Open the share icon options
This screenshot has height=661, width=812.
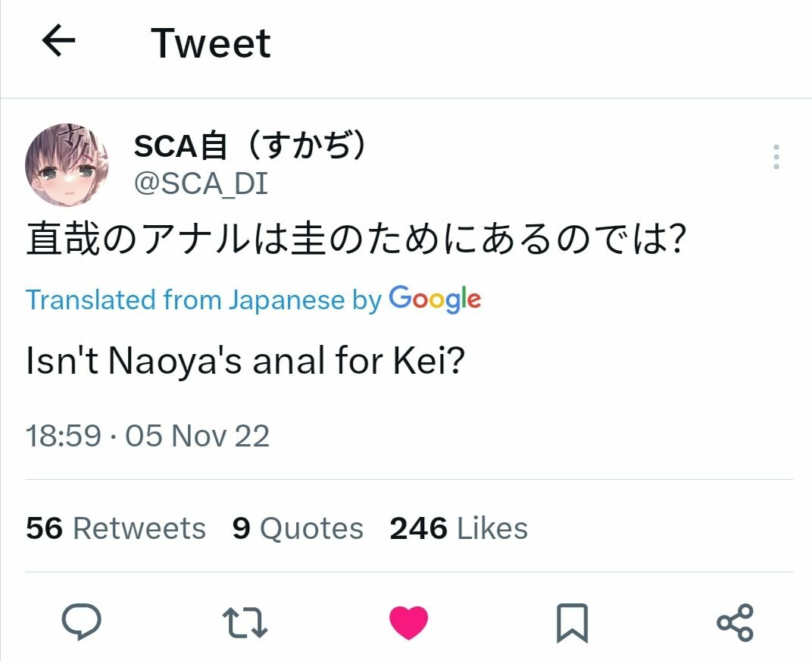pyautogui.click(x=735, y=622)
